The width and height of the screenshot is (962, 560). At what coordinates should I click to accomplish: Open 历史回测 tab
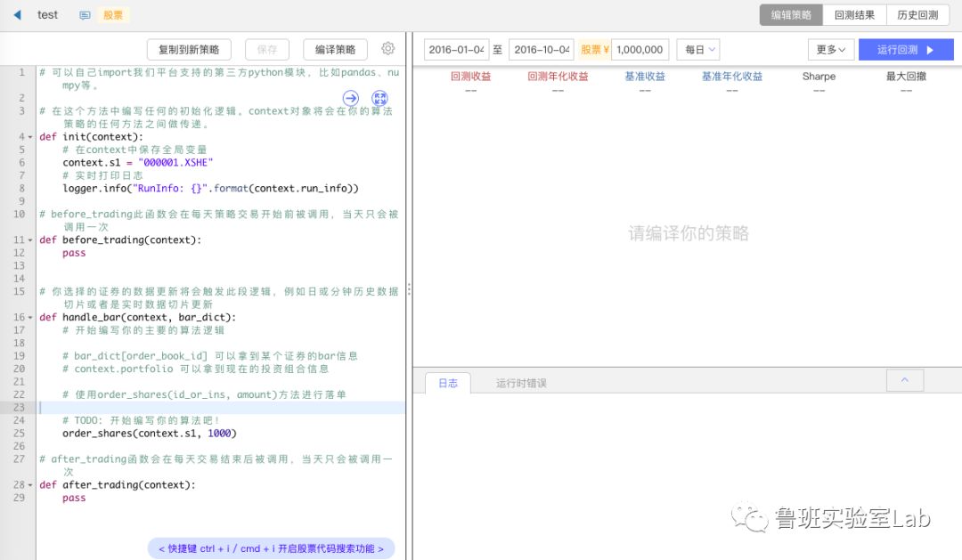click(917, 15)
